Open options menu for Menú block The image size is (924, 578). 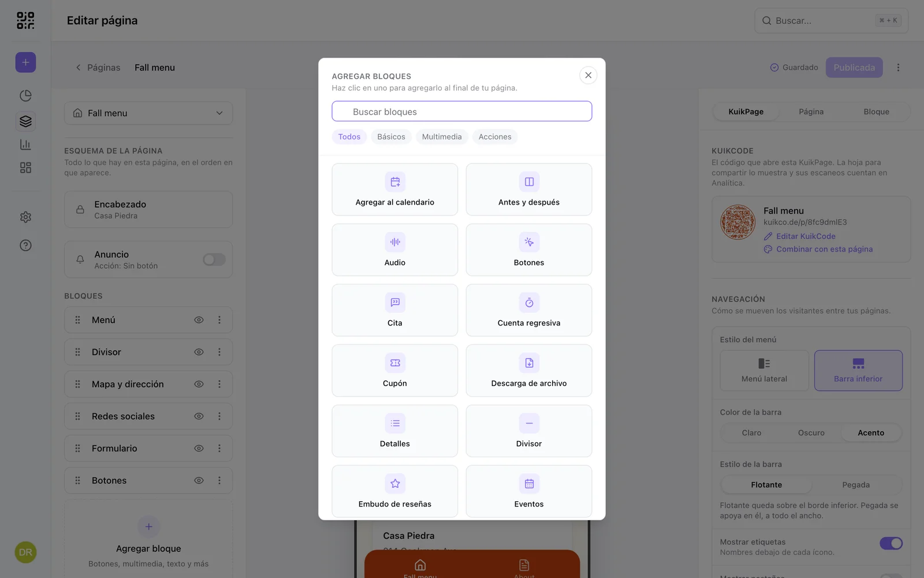pos(219,320)
